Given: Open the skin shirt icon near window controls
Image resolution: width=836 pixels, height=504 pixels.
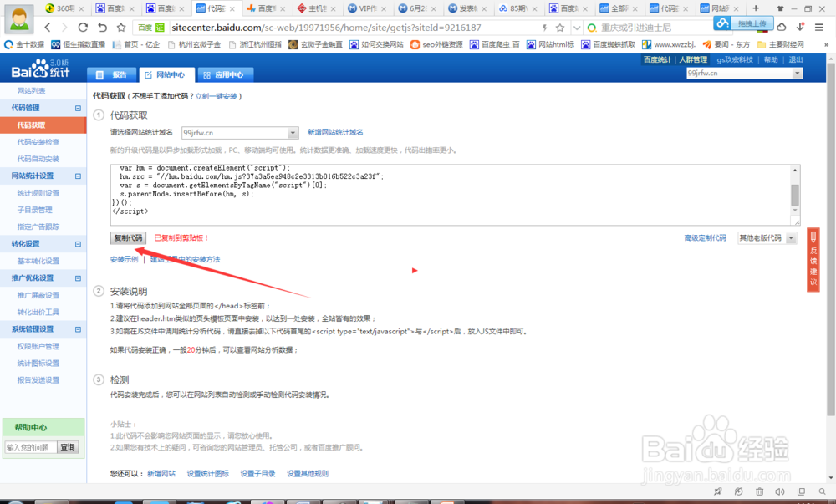Looking at the screenshot, I should coord(781,8).
